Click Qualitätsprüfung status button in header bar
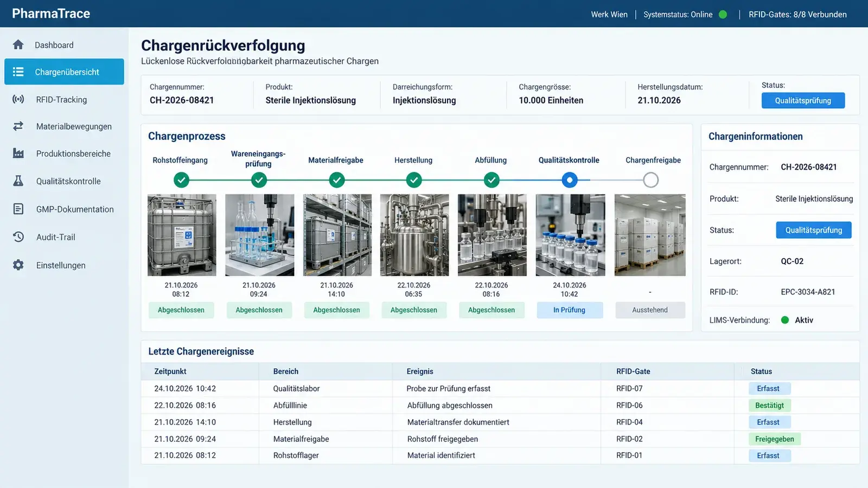Screen dimensions: 868x488 803,100
